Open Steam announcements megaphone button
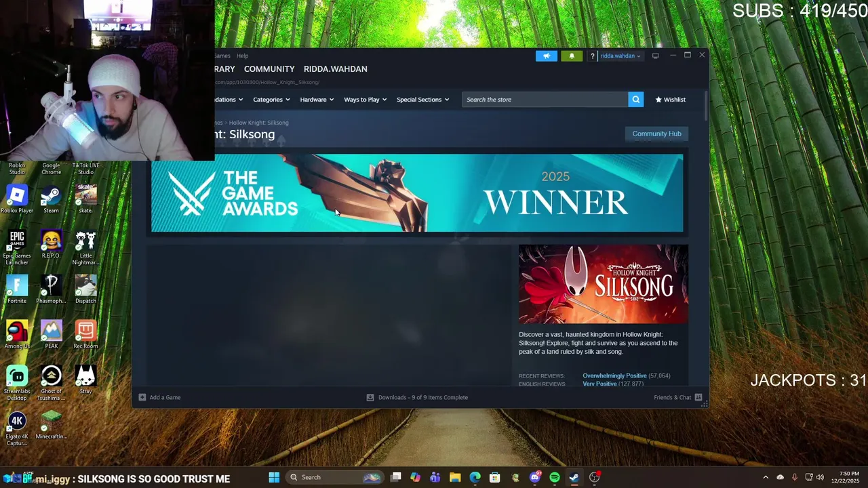This screenshot has height=488, width=868. point(547,56)
